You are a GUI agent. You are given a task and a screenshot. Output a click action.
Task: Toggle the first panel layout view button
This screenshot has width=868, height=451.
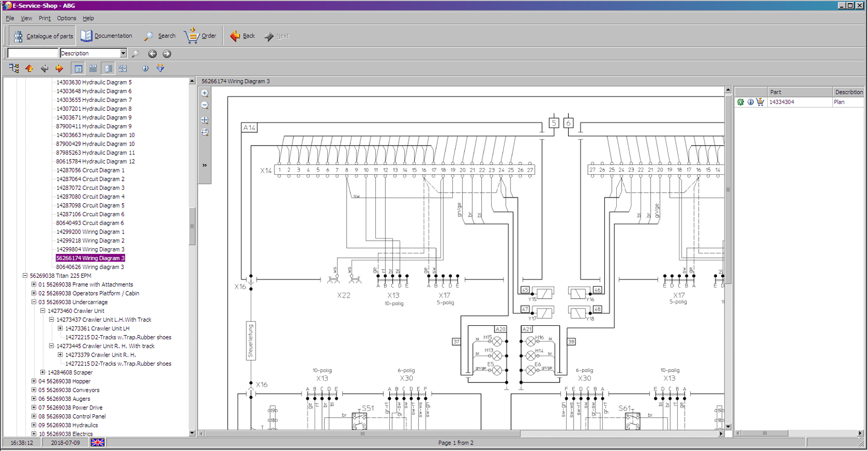pos(78,69)
